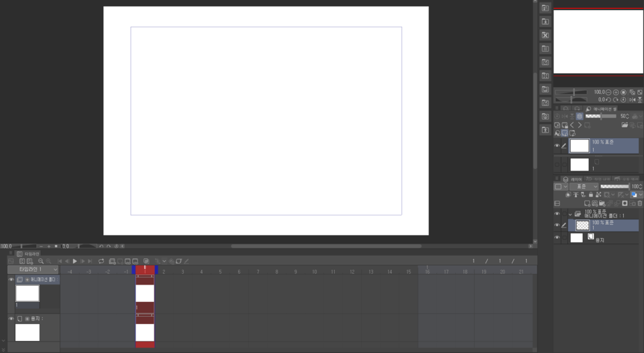Toggle clip to layer below icon
The height and width of the screenshot is (353, 644).
tap(568, 195)
